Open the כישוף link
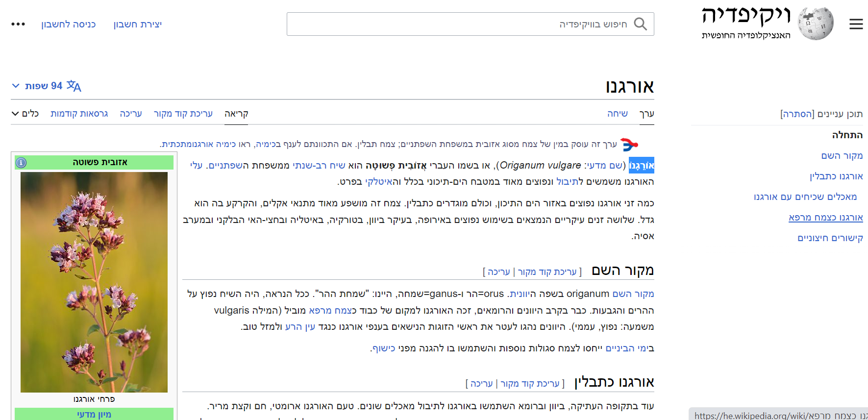Viewport: 868px width, 420px height. point(384,348)
